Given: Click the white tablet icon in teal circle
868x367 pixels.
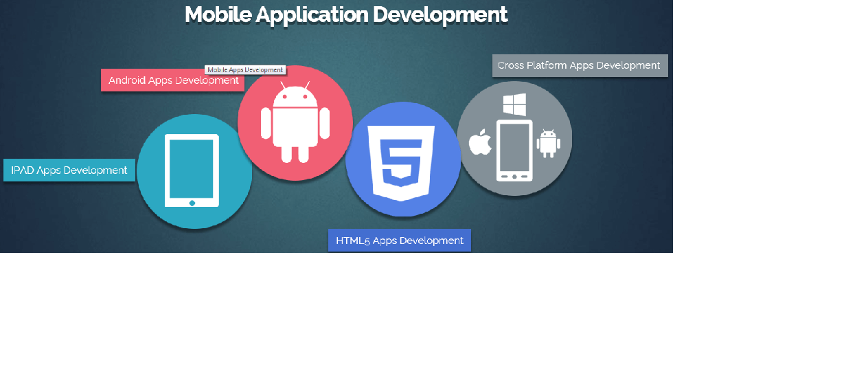Looking at the screenshot, I should point(192,170).
